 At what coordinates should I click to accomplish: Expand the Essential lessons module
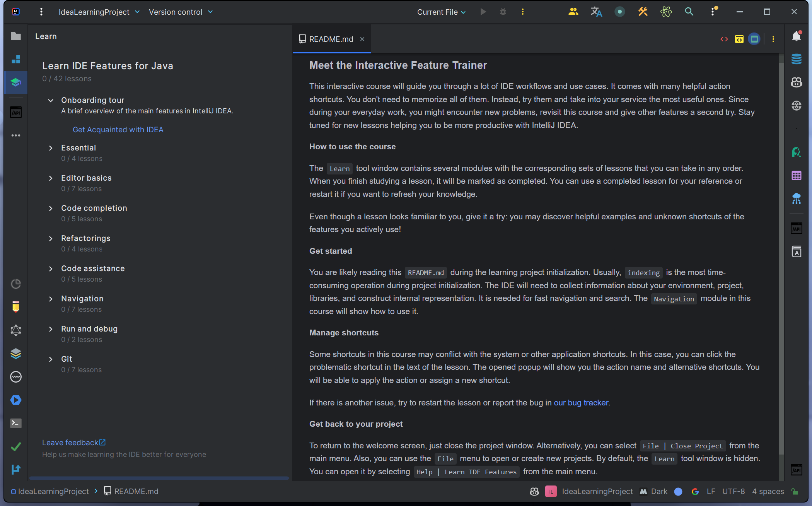coord(51,148)
